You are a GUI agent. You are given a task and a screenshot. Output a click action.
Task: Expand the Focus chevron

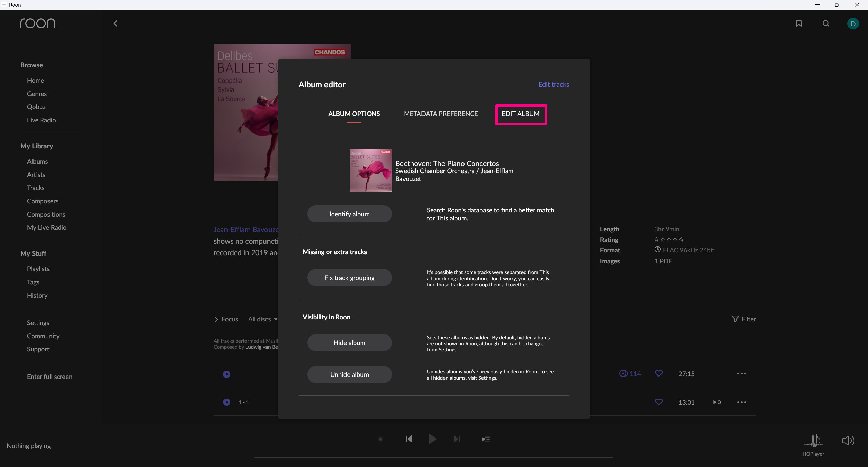pos(216,319)
